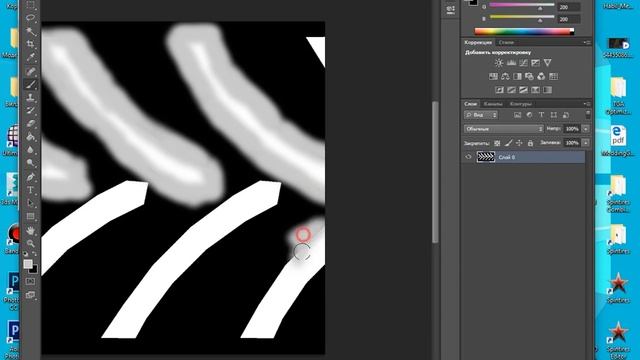Toggle lock image pixels brush icon
This screenshot has width=640, height=360.
508,143
